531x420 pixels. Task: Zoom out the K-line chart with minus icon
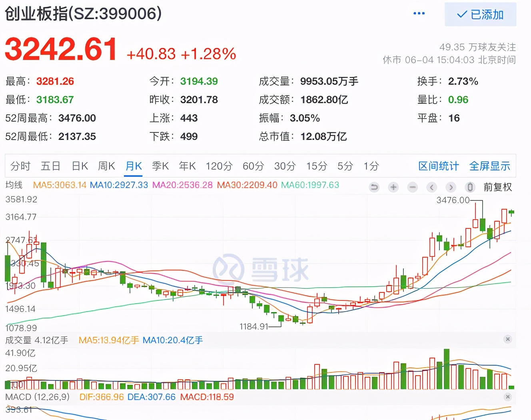[x=413, y=187]
